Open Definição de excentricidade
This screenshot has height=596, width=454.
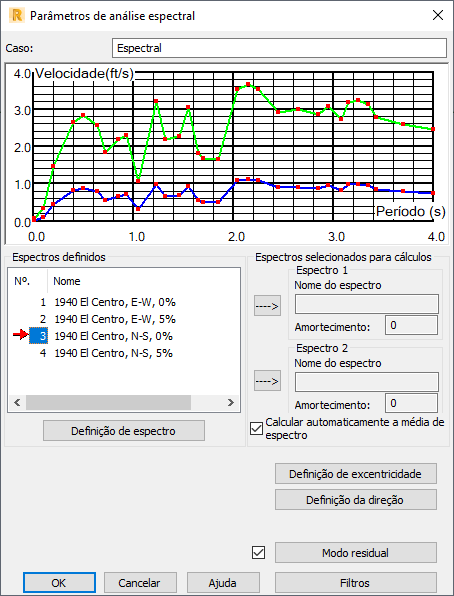[x=356, y=474]
